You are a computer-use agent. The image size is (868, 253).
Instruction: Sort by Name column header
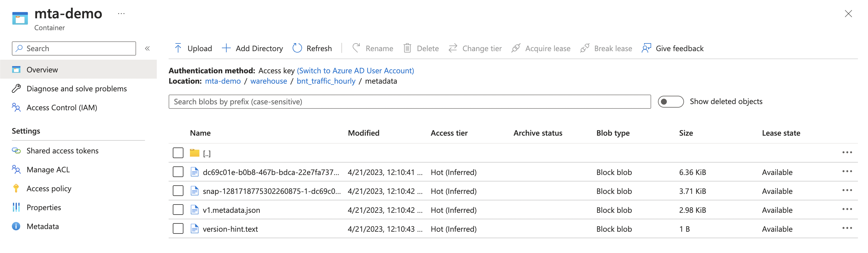click(200, 133)
